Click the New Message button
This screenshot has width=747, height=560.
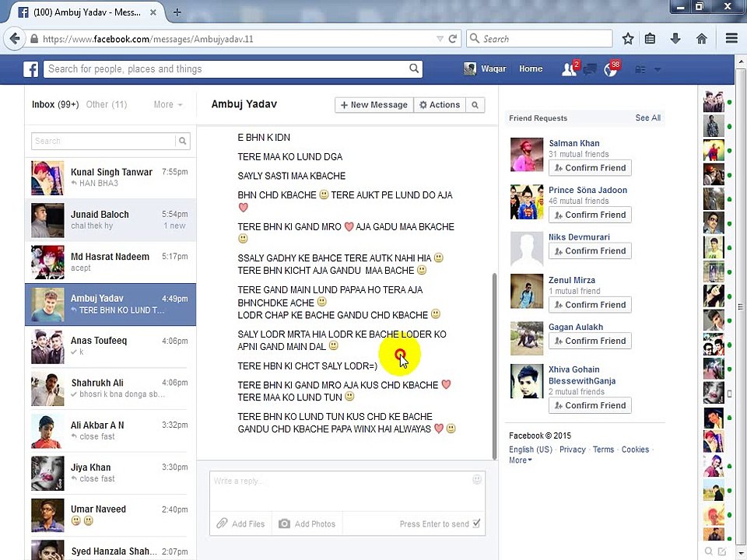tap(374, 105)
